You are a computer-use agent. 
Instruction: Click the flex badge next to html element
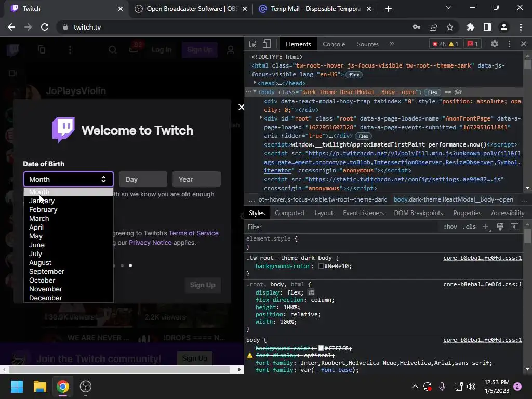354,75
